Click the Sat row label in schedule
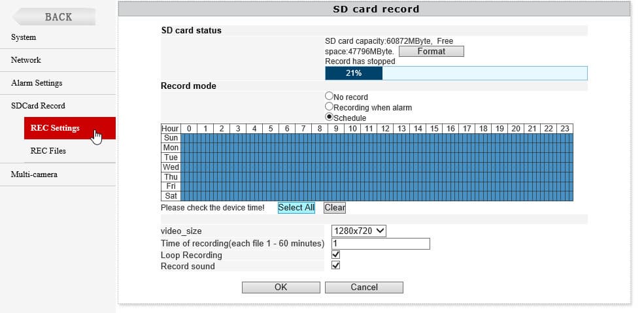 point(171,196)
